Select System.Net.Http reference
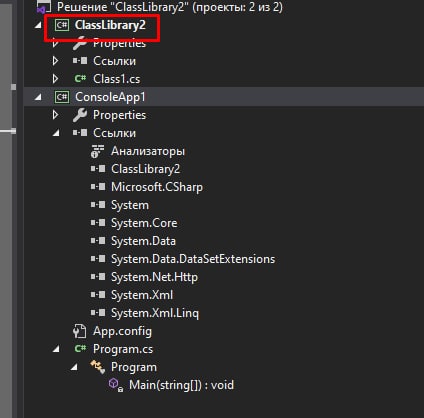The height and width of the screenshot is (418, 424). [x=154, y=277]
